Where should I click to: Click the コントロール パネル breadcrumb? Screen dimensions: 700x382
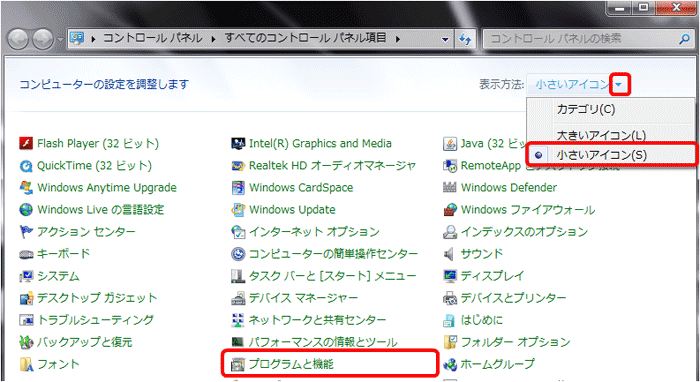click(x=153, y=38)
